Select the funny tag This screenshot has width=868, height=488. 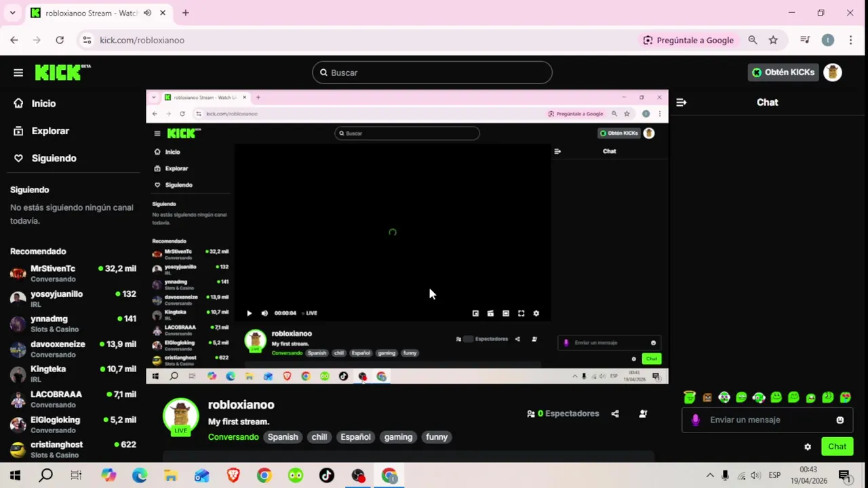coord(437,437)
